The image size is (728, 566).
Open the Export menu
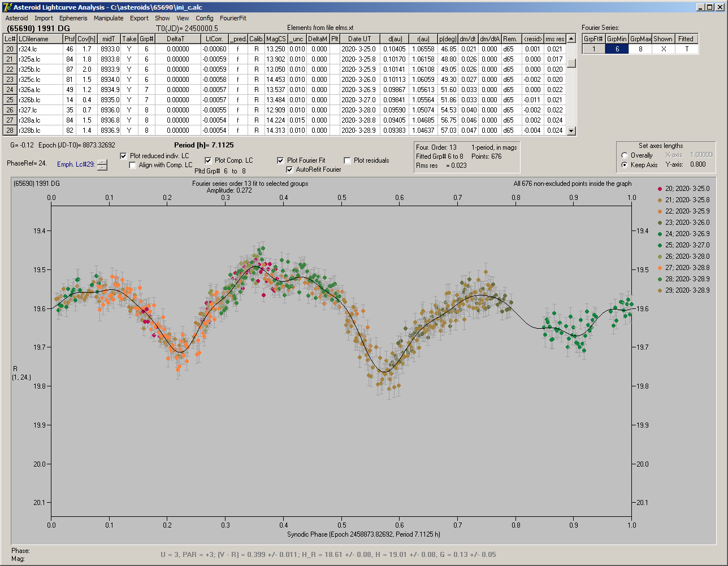(139, 18)
